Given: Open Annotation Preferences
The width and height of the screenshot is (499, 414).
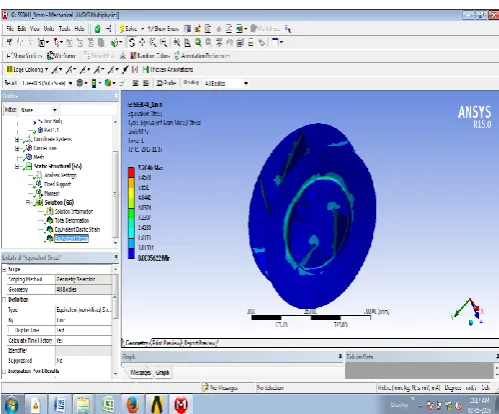Looking at the screenshot, I should coord(202,56).
